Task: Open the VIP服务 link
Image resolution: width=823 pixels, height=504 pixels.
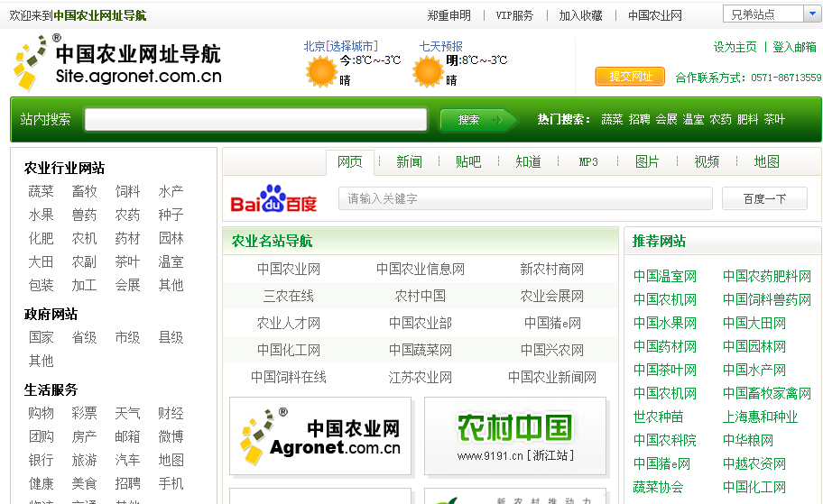Action: [514, 15]
